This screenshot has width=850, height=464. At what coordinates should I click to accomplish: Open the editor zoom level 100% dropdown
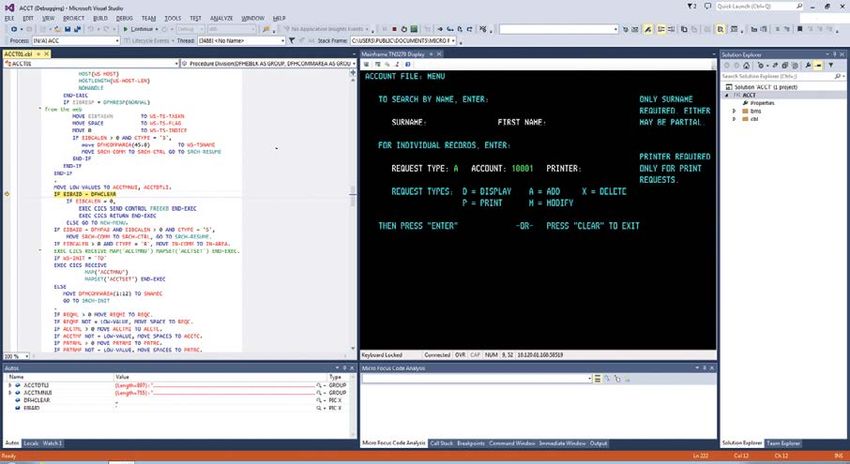click(16, 356)
